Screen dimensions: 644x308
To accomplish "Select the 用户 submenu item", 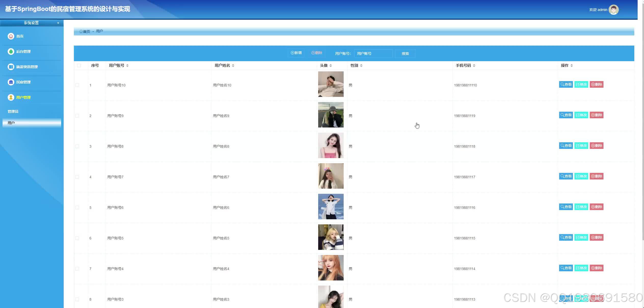I will [11, 123].
